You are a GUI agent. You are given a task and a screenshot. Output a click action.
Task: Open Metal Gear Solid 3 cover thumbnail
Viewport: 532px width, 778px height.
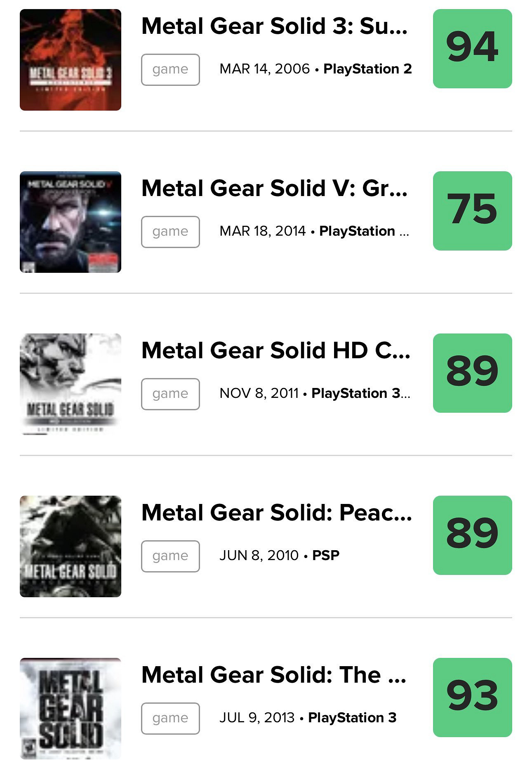tap(71, 60)
